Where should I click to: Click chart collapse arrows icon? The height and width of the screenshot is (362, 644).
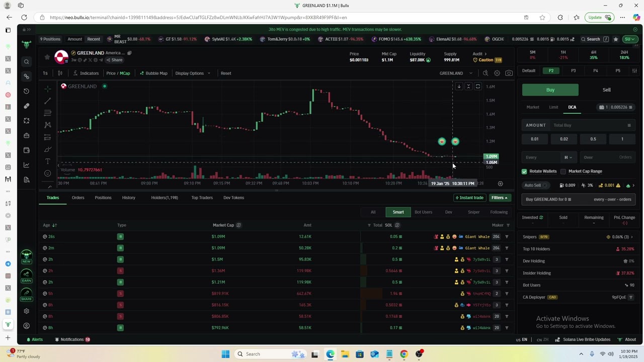[468, 86]
